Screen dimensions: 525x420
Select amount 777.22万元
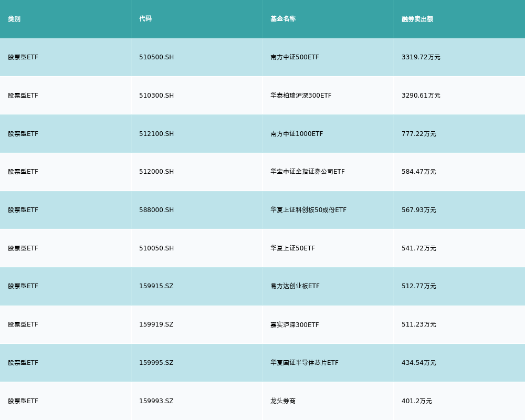(419, 134)
